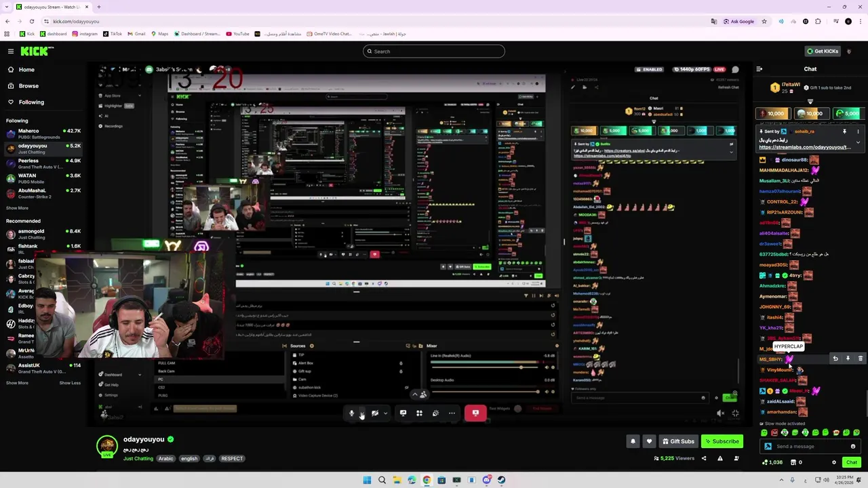The height and width of the screenshot is (488, 868).
Task: Open browser tab search dropdown
Action: click(x=7, y=7)
